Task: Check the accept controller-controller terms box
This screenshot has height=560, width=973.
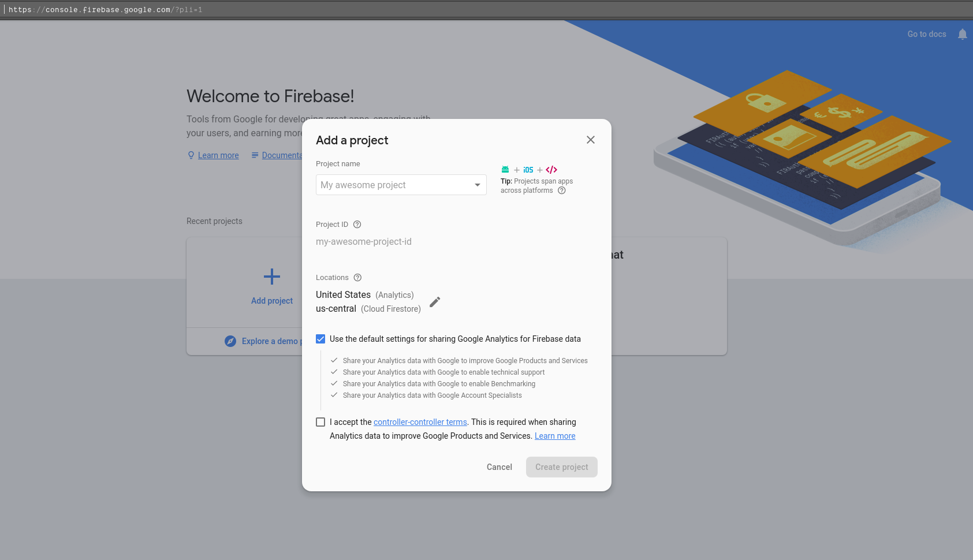Action: coord(320,422)
